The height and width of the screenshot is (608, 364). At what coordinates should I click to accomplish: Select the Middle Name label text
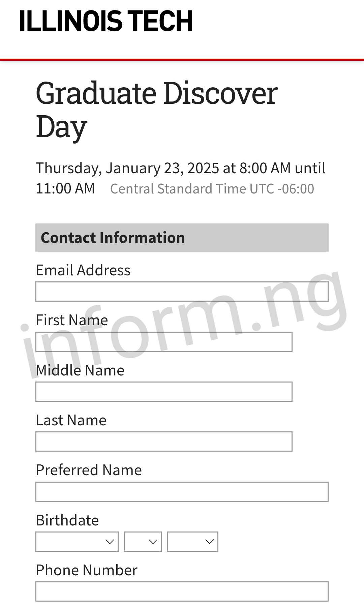tap(80, 370)
